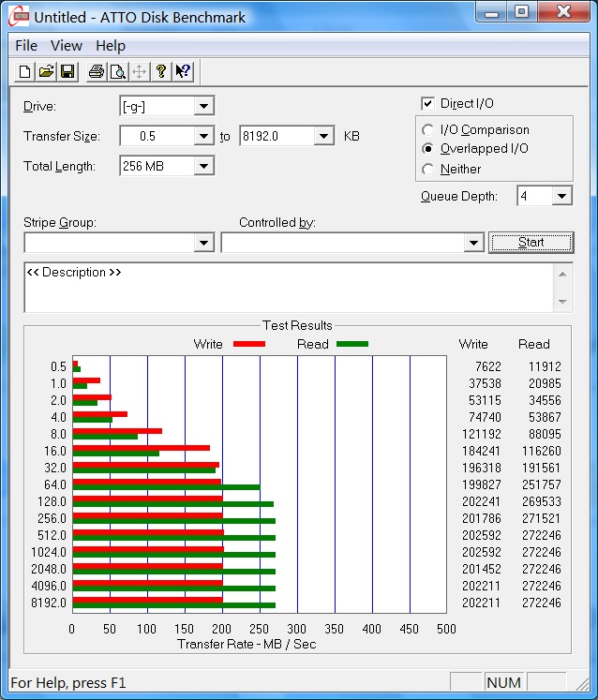Click the red Write legend swatch
The height and width of the screenshot is (700, 598).
[249, 344]
